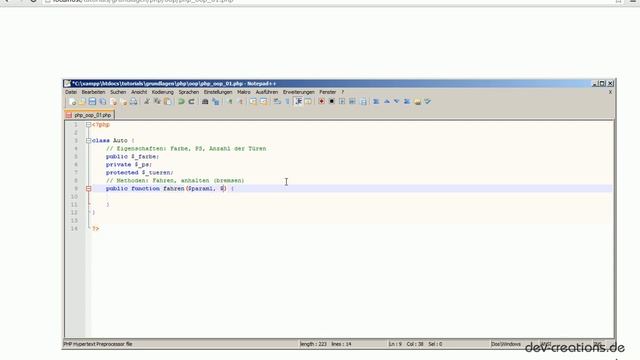Click the 'length : 223' status entry
The image size is (640, 360).
tap(313, 344)
